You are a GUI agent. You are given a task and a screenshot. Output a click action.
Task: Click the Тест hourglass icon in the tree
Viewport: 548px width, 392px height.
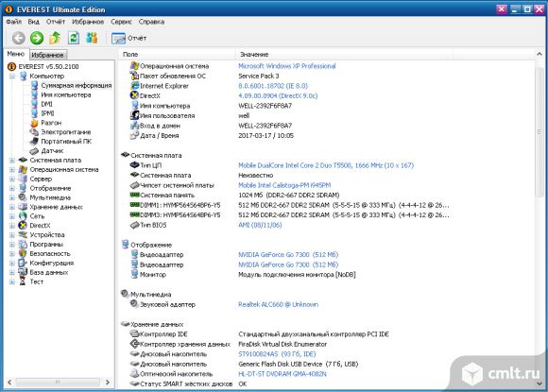23,281
